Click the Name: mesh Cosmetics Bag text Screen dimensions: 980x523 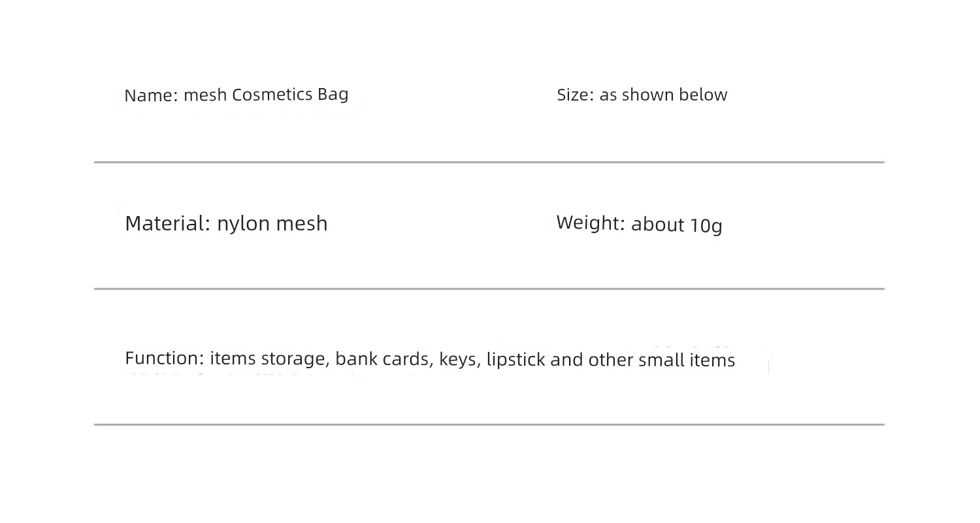click(237, 95)
